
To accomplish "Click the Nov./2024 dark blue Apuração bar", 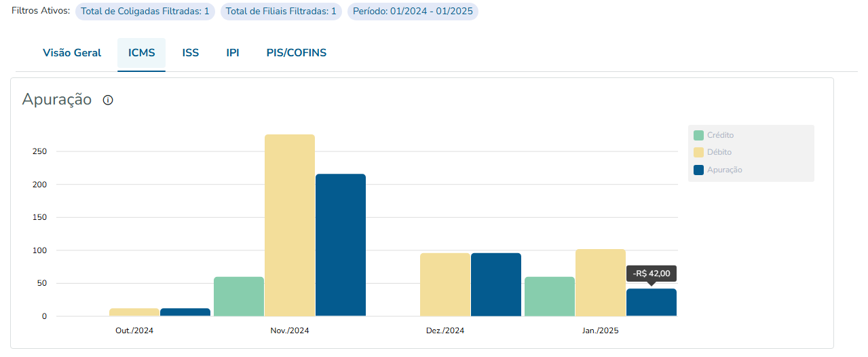I will 341,245.
